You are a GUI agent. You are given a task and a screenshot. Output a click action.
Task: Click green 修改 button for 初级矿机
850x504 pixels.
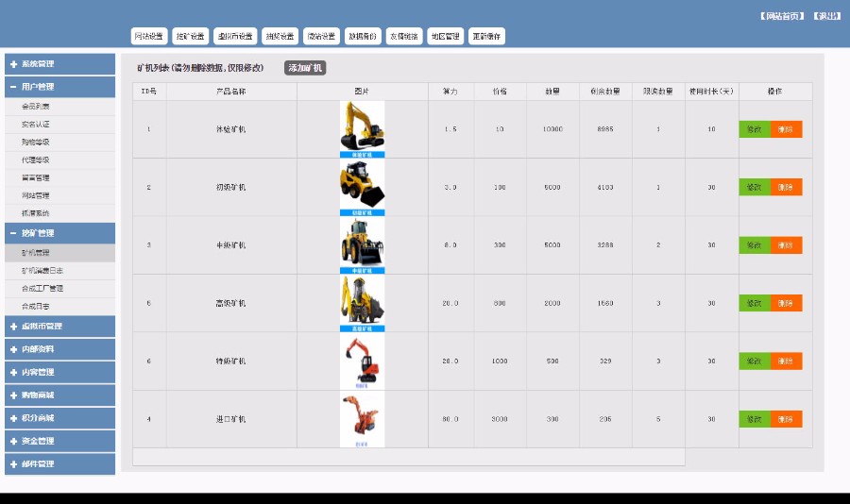coord(755,187)
